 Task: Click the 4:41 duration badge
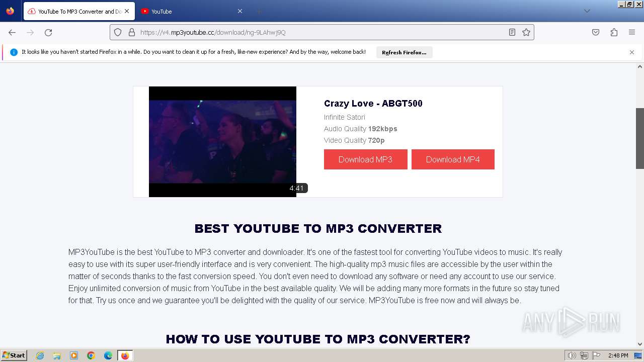(x=297, y=188)
